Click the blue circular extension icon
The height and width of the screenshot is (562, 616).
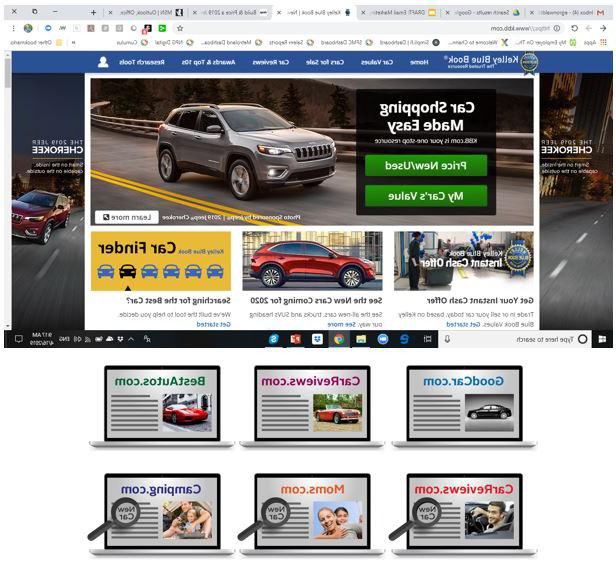coord(48,28)
